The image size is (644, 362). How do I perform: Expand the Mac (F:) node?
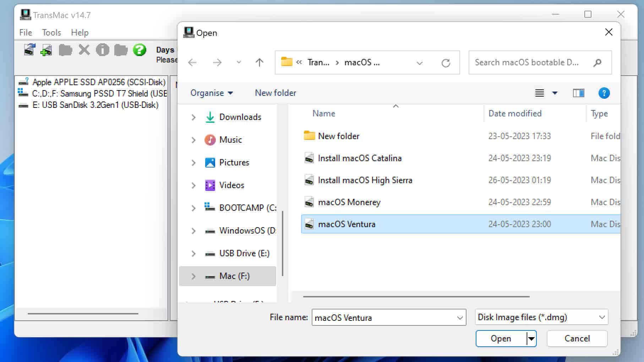[x=193, y=276]
